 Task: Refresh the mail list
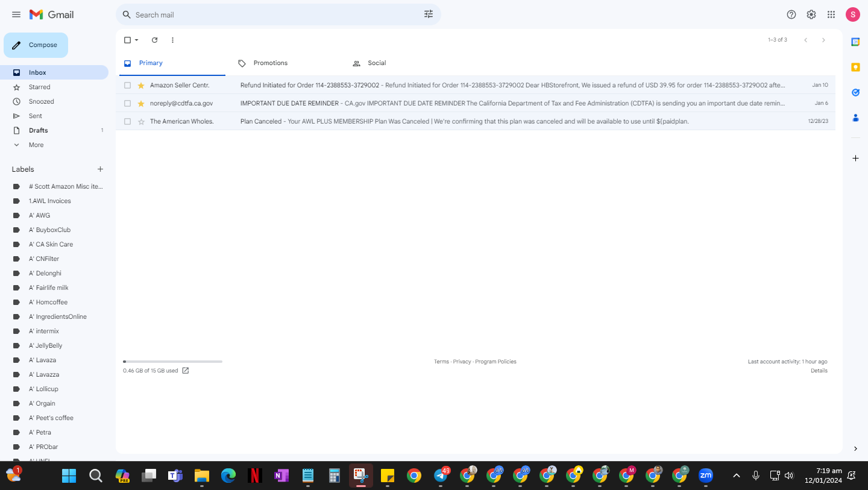(154, 40)
